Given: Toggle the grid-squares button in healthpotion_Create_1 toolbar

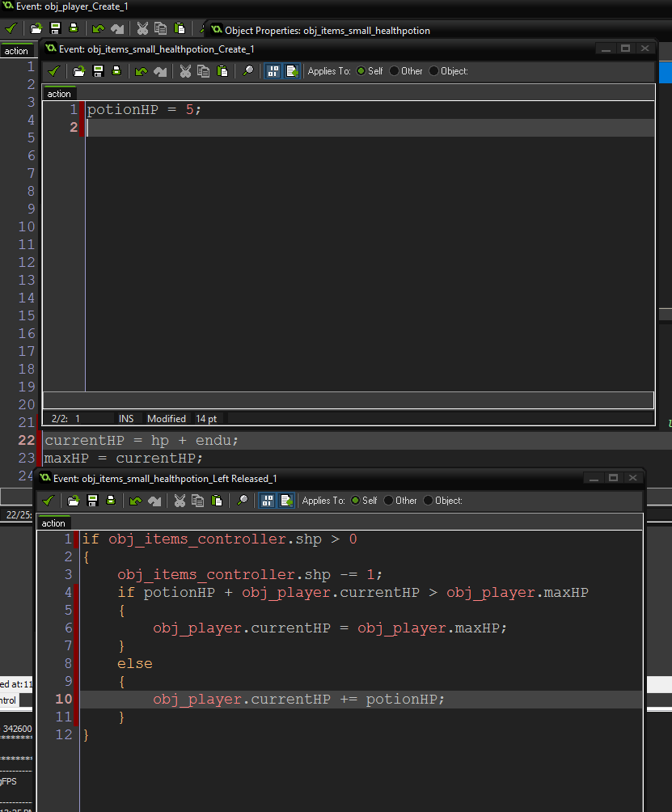Looking at the screenshot, I should pyautogui.click(x=273, y=71).
